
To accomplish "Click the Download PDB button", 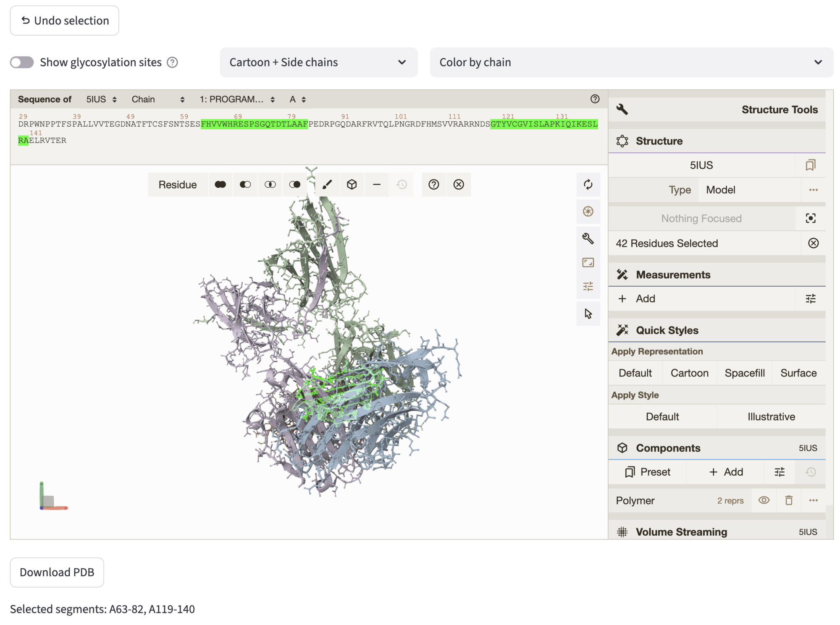I will point(57,572).
